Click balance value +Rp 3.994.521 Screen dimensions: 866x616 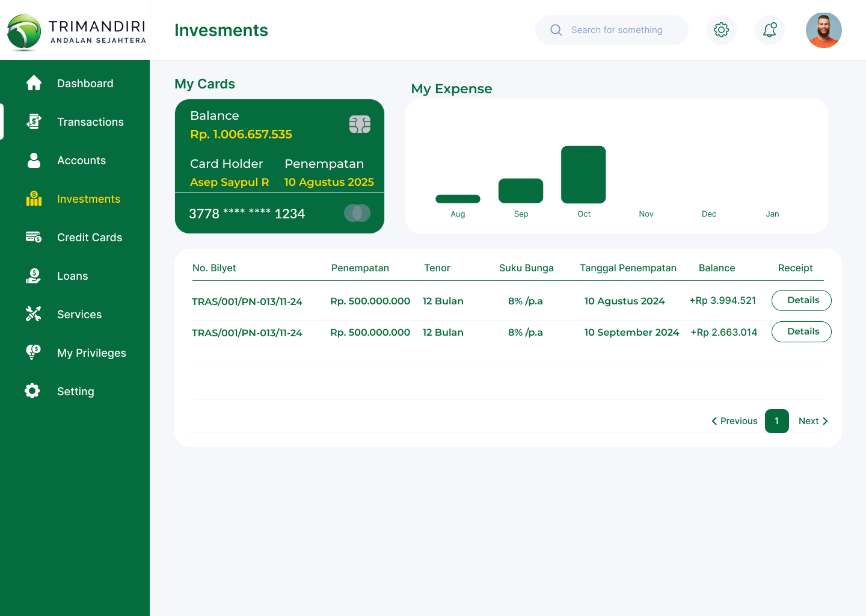click(722, 300)
